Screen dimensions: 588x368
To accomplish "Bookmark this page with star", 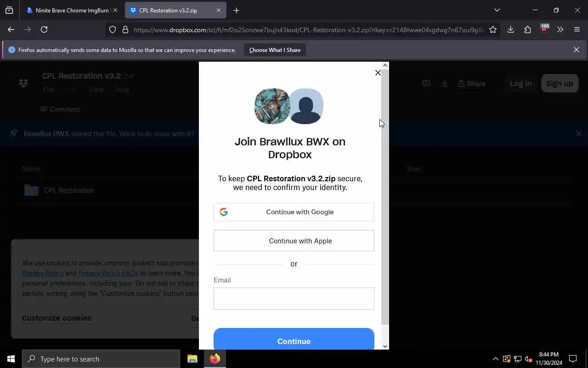I will tap(493, 30).
